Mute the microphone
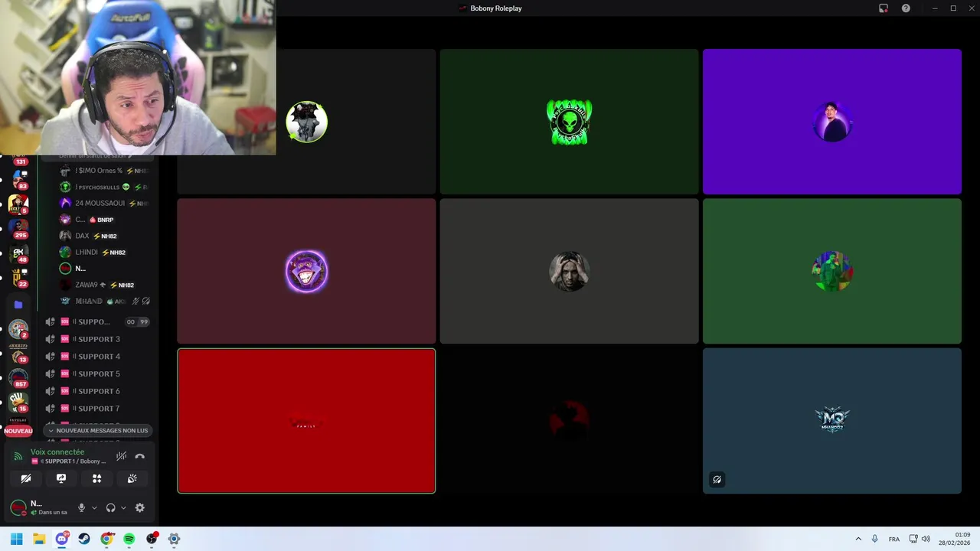Viewport: 980px width, 551px height. [81, 507]
